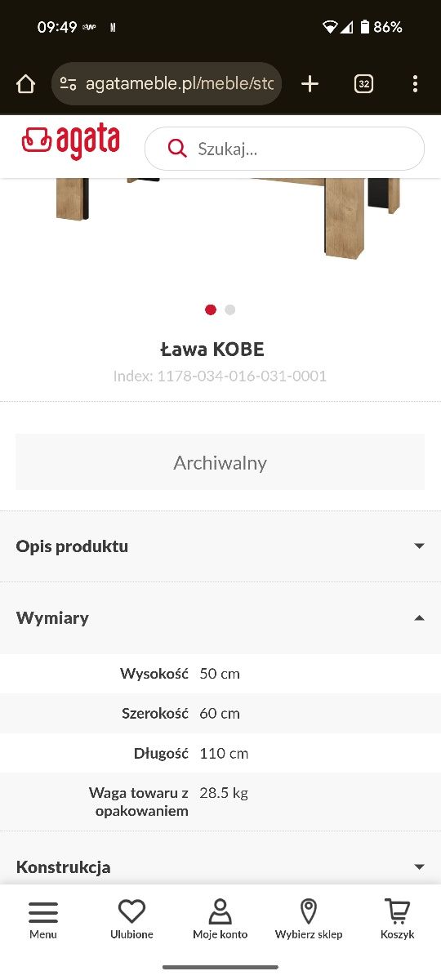The height and width of the screenshot is (980, 441).
Task: Go to Agata logo homepage
Action: (71, 142)
